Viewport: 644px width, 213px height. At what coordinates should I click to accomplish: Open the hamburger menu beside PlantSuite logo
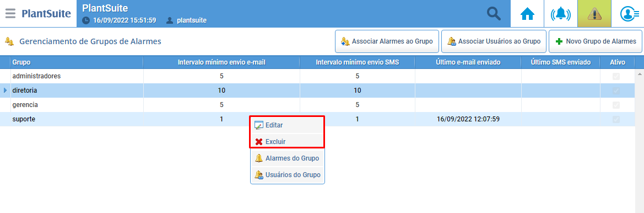pyautogui.click(x=10, y=13)
